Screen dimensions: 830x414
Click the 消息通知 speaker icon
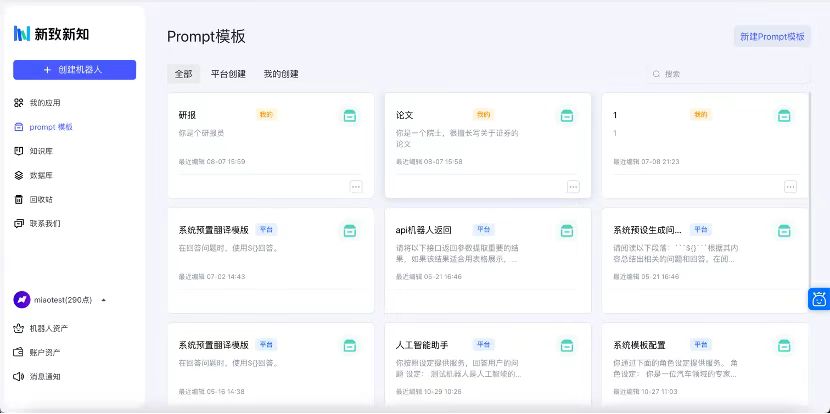coord(19,377)
